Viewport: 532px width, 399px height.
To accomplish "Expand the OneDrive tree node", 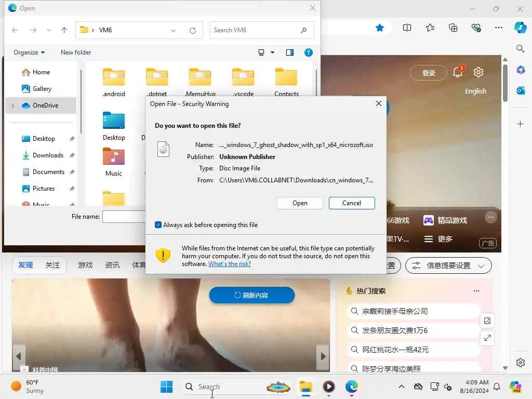I will pos(13,105).
